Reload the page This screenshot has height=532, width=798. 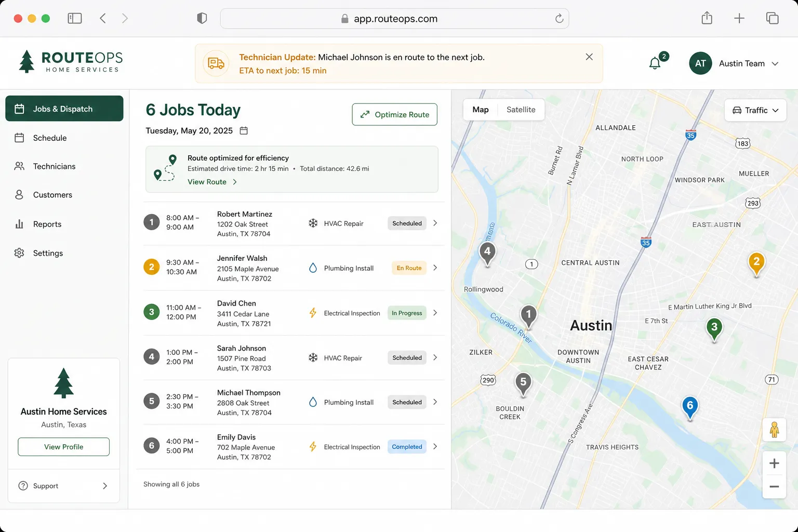click(559, 19)
